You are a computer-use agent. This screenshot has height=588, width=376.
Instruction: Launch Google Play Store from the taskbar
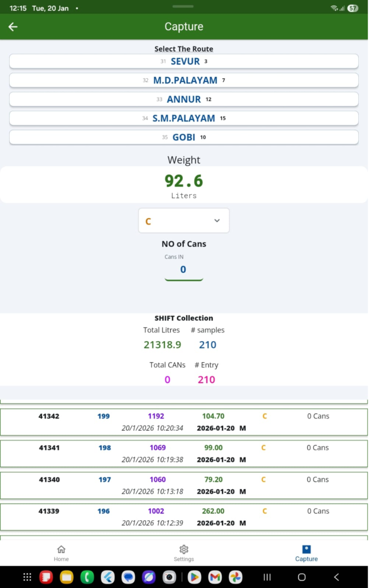point(194,577)
